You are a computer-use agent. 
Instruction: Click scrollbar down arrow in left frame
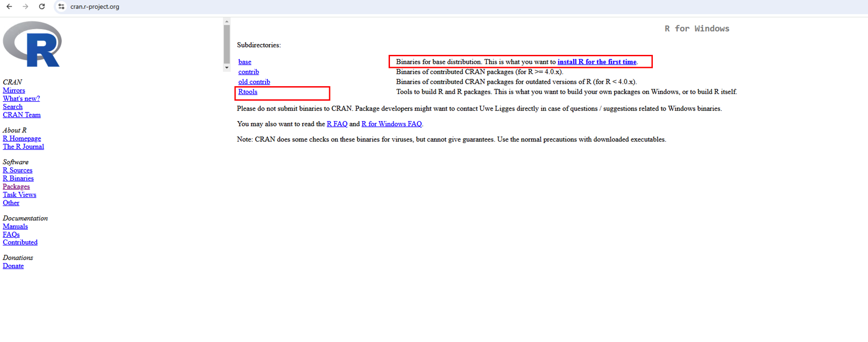pos(227,68)
